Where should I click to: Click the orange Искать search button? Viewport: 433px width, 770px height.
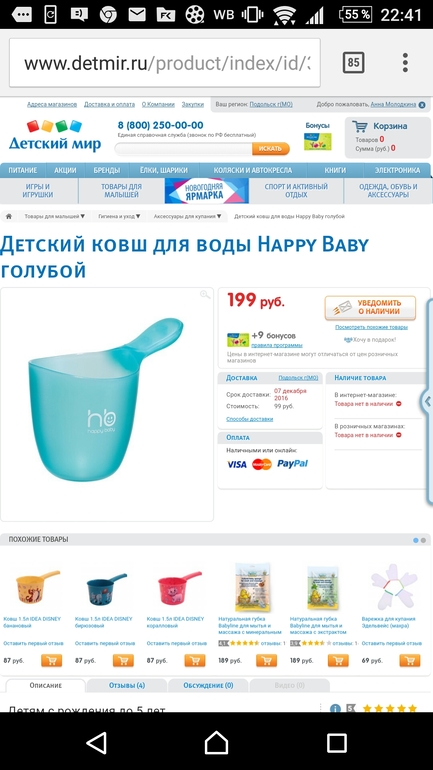pyautogui.click(x=271, y=148)
